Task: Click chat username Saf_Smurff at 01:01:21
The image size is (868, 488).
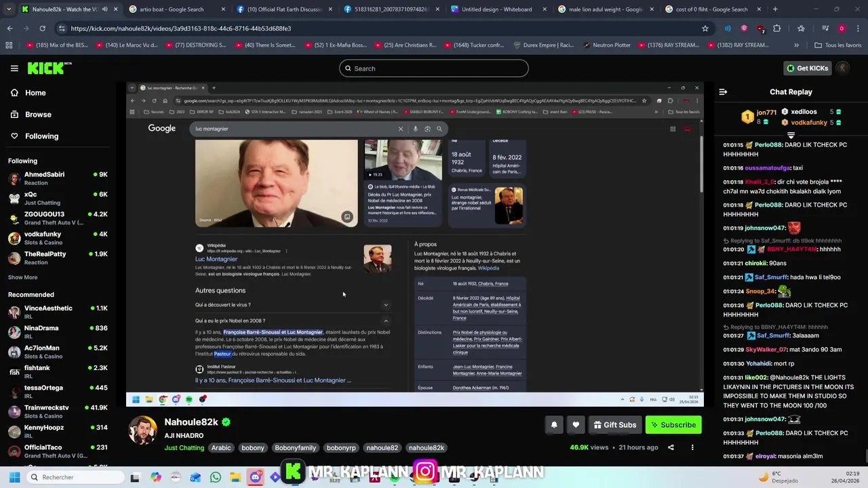Action: [x=772, y=277]
